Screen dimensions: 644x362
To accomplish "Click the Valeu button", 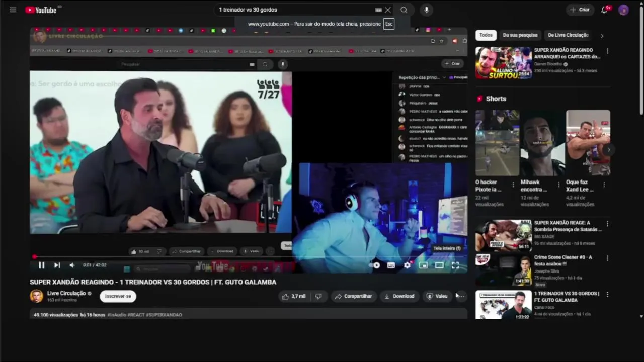I will 437,296.
